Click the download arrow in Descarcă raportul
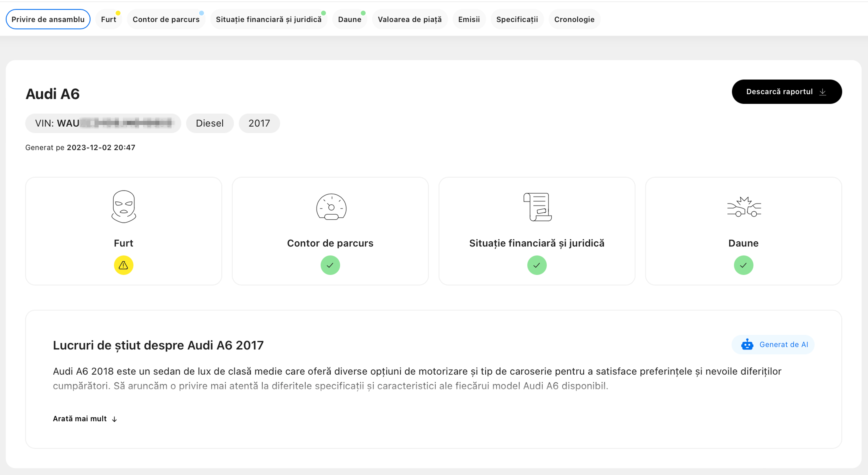The height and width of the screenshot is (475, 868). [823, 92]
